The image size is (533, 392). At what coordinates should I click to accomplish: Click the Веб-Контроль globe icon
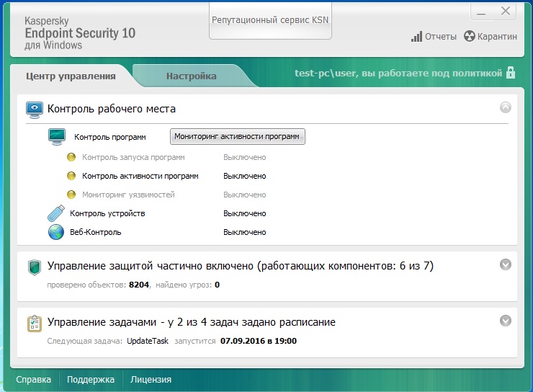pos(56,232)
